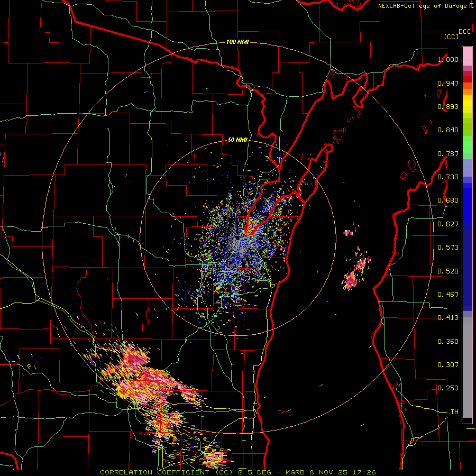Select the 1.000 legend value
Viewport: 476px width, 476px height.
point(448,59)
